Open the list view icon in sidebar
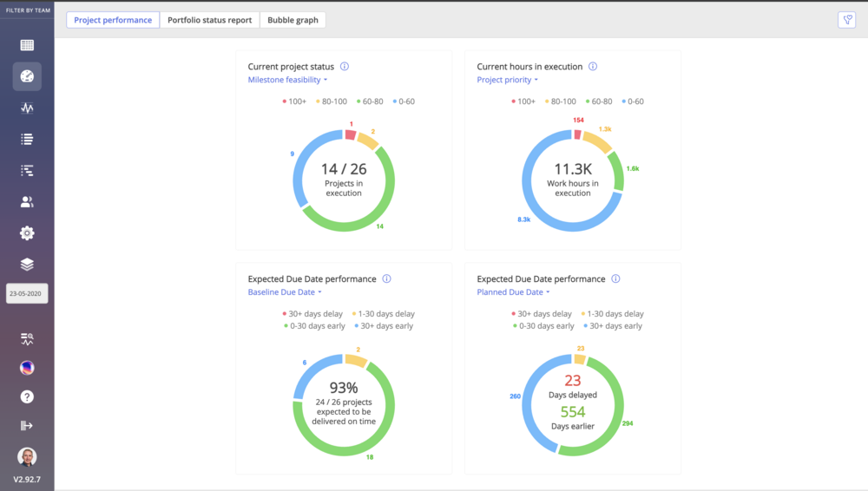This screenshot has width=868, height=491. (27, 139)
